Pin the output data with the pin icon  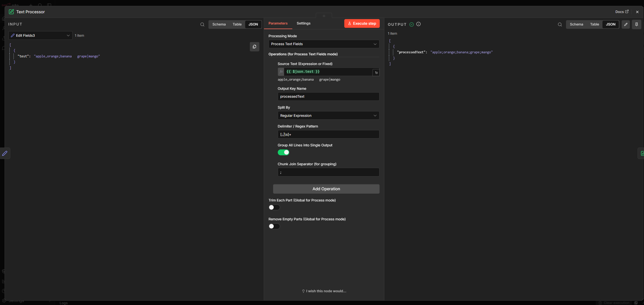[636, 24]
